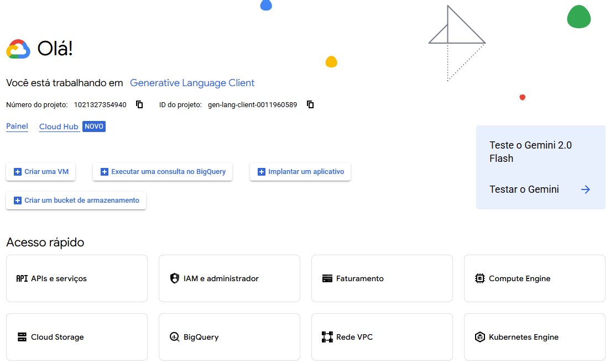Open the Generative Language Client project link
The image size is (610, 364).
point(192,83)
